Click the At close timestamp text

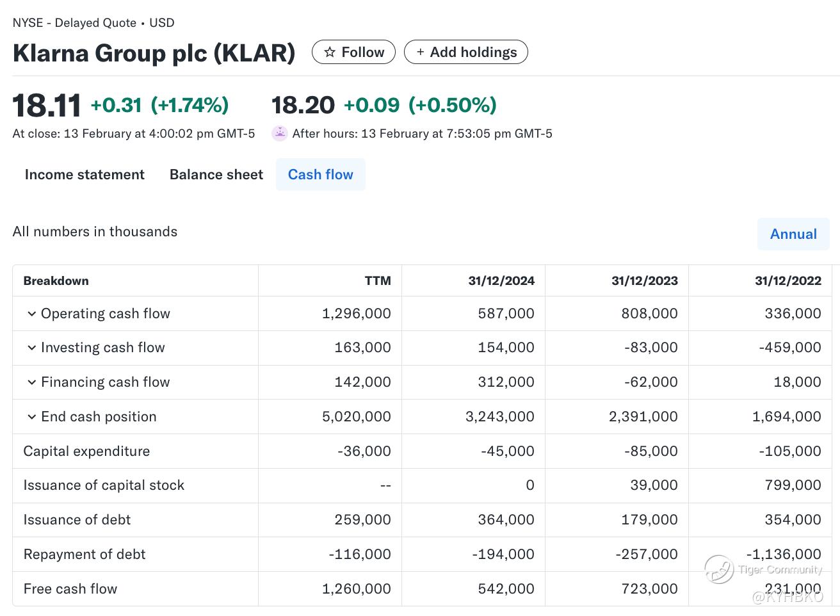pos(134,134)
